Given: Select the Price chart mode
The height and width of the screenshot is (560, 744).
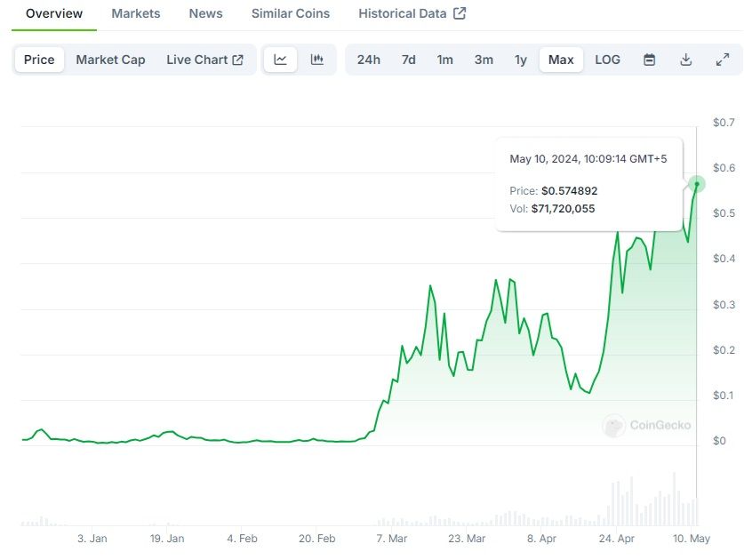Looking at the screenshot, I should click(39, 60).
